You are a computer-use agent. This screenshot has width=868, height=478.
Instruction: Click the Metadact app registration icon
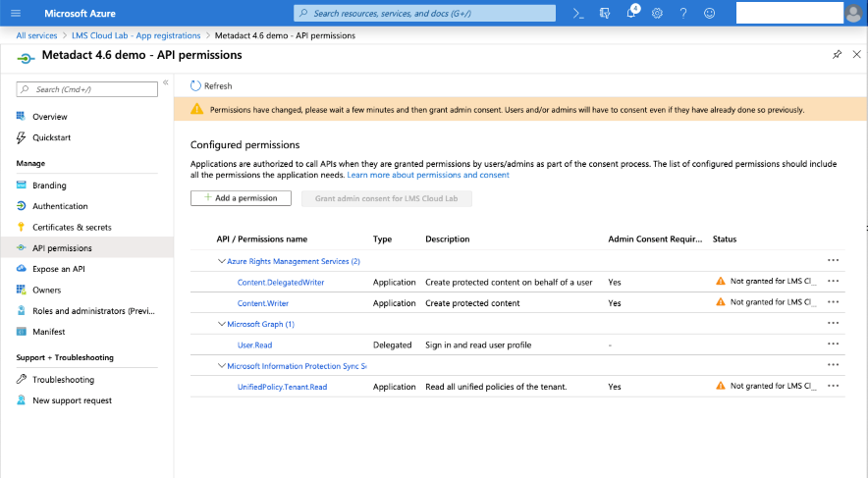[26, 58]
